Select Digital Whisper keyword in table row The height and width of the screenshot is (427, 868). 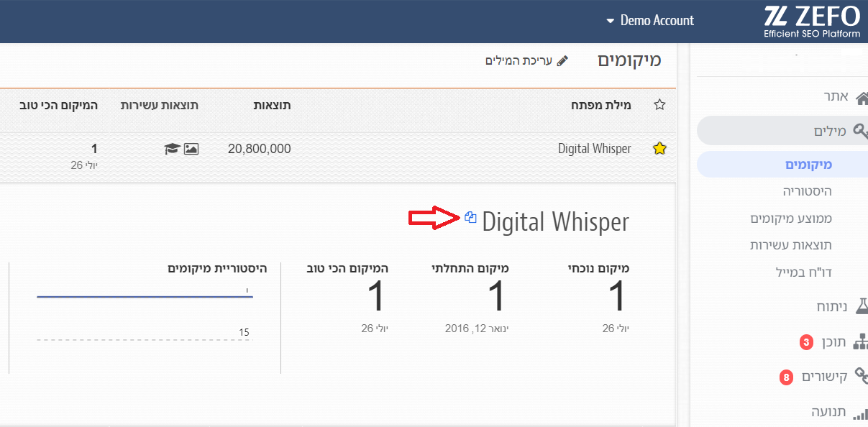point(594,149)
